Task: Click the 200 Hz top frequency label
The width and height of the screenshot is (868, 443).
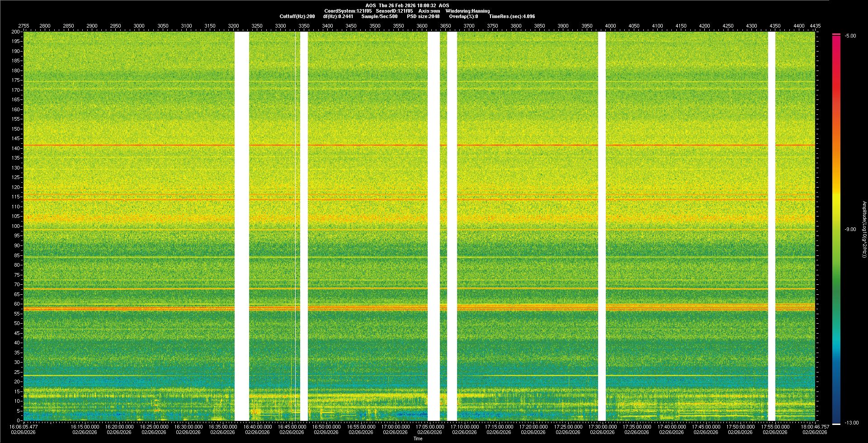Action: point(16,32)
